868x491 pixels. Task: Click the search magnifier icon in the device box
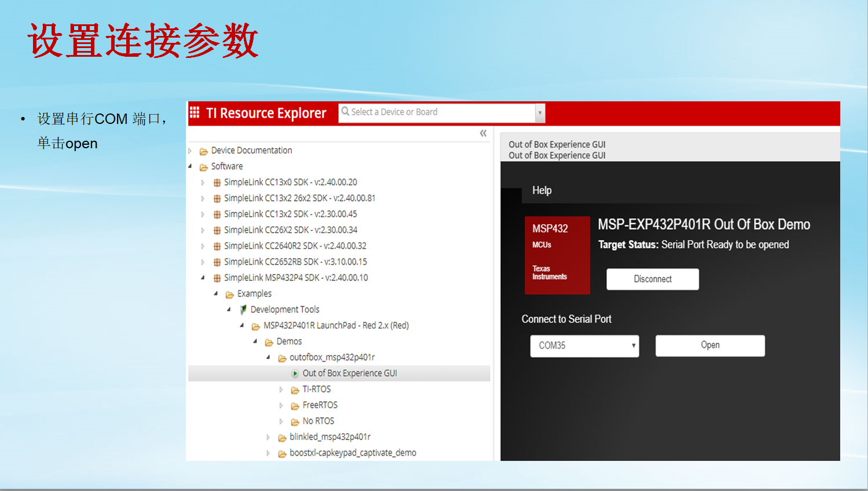click(x=345, y=111)
